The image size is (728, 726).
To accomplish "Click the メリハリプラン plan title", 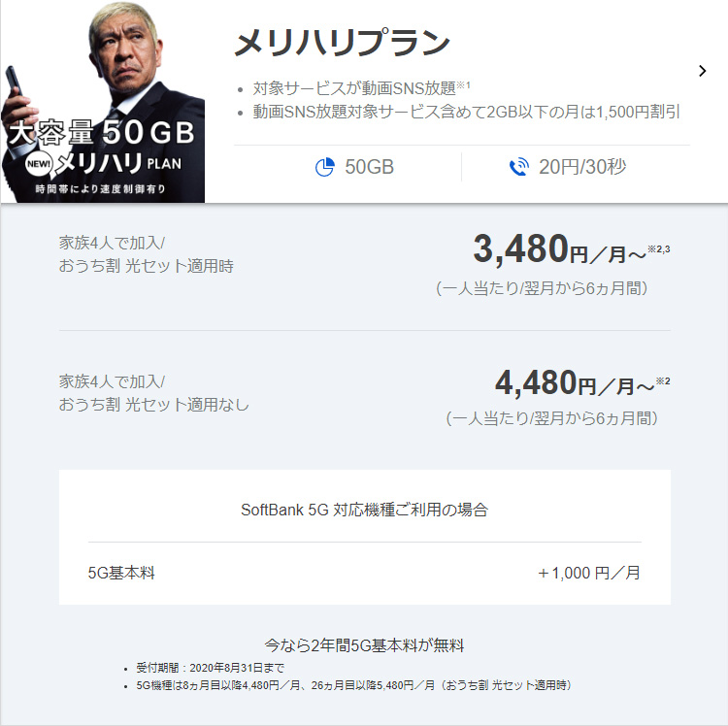I will [x=342, y=43].
